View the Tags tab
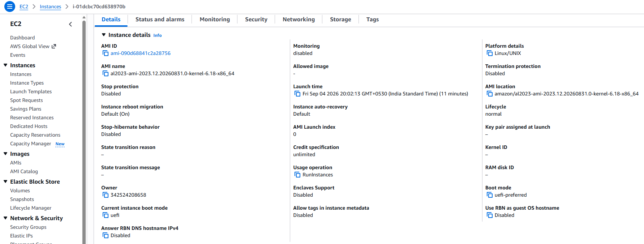 click(x=373, y=20)
